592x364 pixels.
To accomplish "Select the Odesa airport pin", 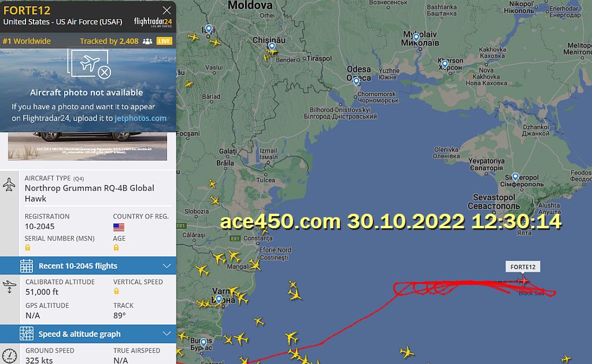I will (356, 81).
